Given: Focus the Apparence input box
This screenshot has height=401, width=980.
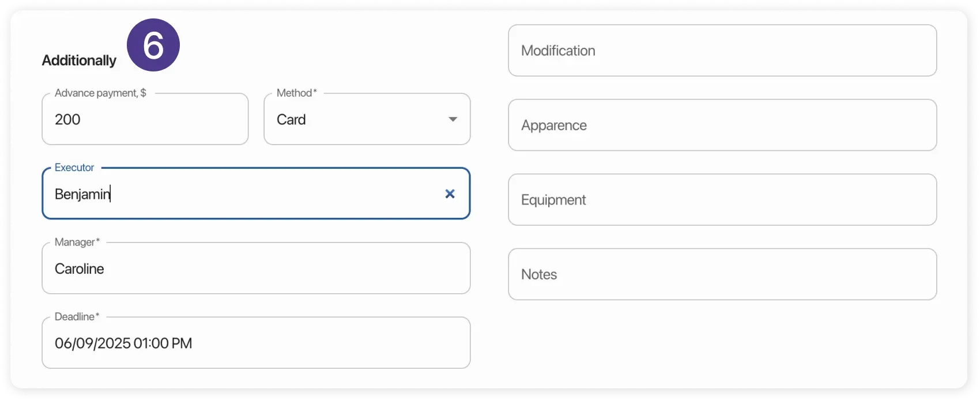Looking at the screenshot, I should coord(722,126).
